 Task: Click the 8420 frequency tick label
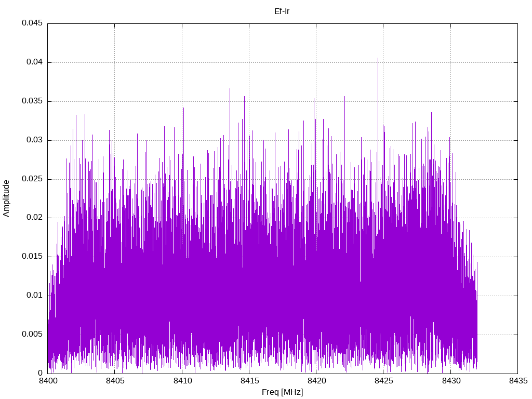tap(316, 381)
